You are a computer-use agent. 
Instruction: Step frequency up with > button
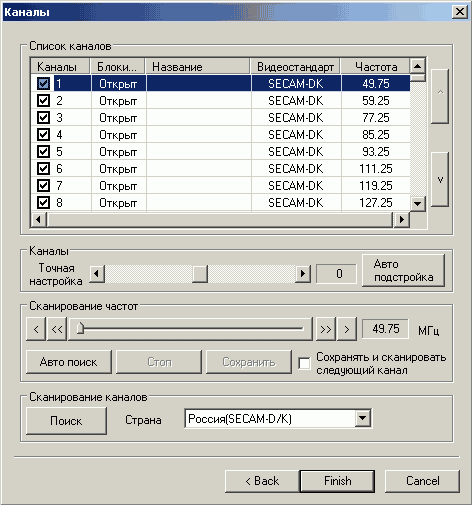click(x=347, y=329)
